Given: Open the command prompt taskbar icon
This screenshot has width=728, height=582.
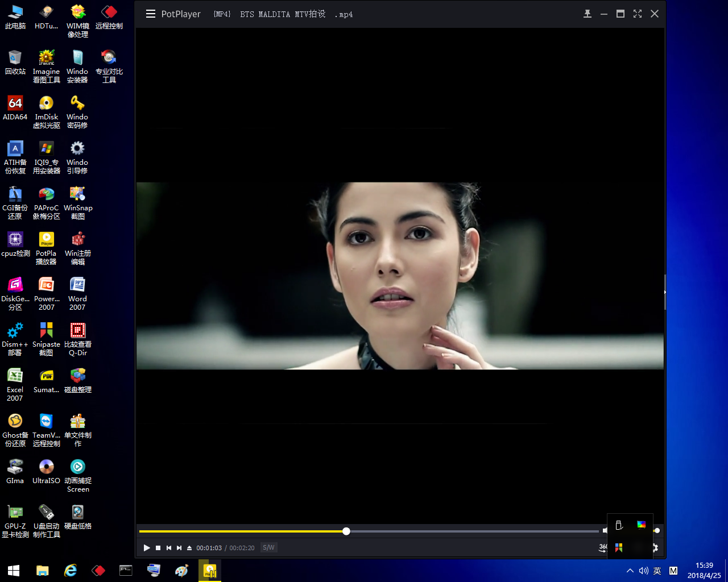Looking at the screenshot, I should coord(126,571).
